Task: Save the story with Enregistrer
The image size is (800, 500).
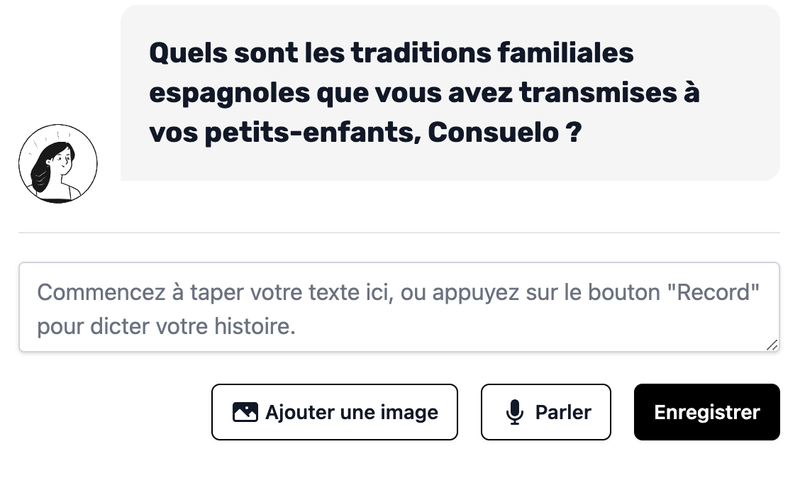Action: [706, 412]
